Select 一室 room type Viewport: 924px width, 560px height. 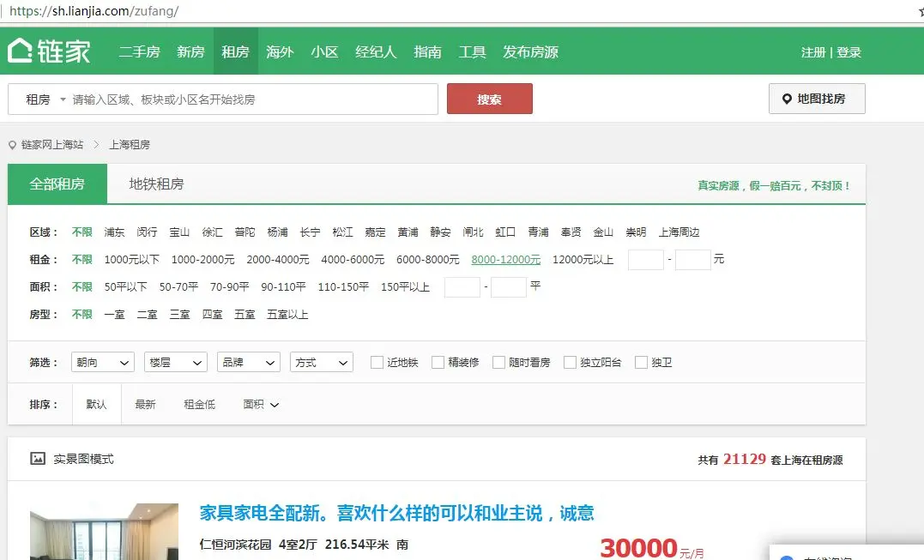[114, 315]
